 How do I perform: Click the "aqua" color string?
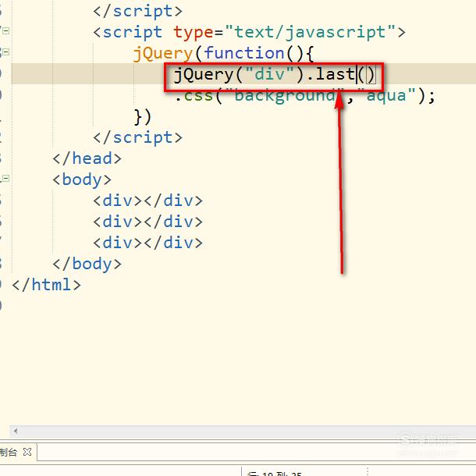pyautogui.click(x=386, y=96)
